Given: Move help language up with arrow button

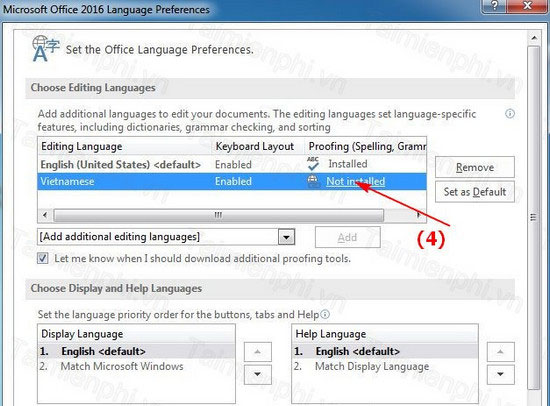Looking at the screenshot, I should 501,352.
